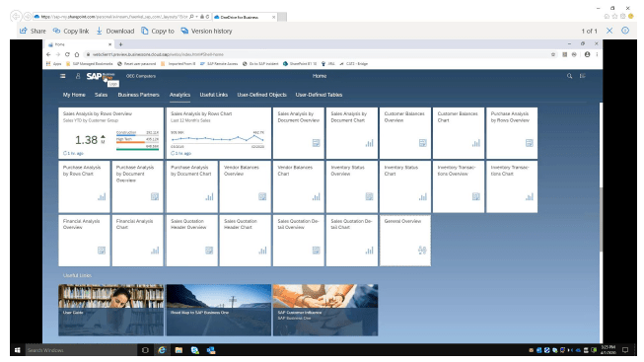Click the inner browser address bar
This screenshot has width=644, height=362.
coord(317,54)
